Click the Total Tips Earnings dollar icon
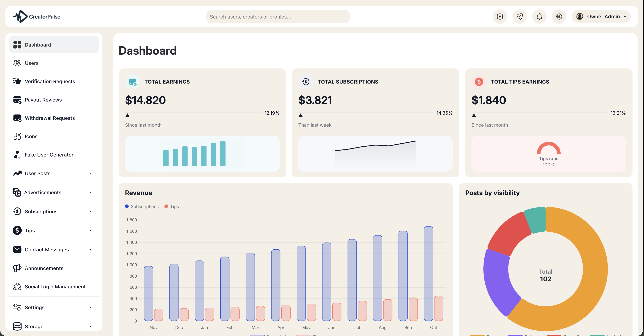Viewport: 644px width, 336px height. [x=479, y=82]
